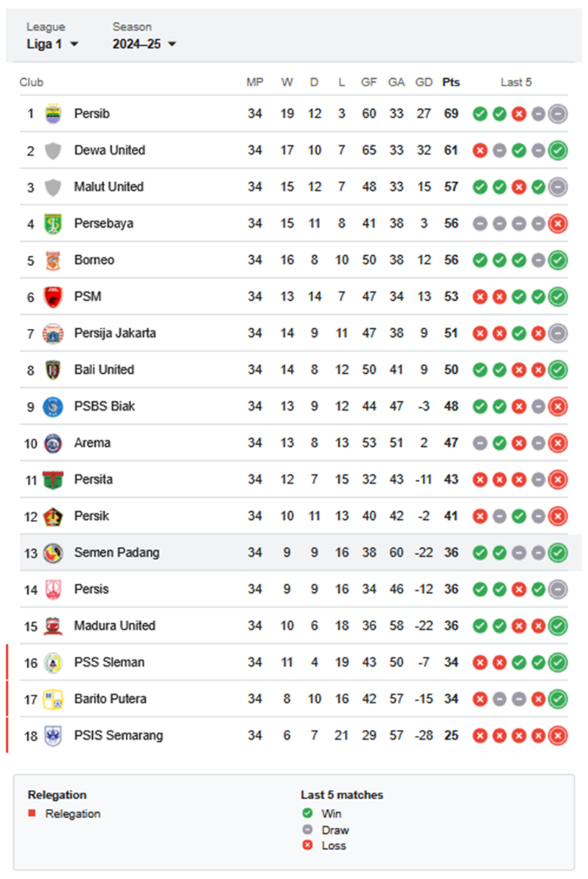588x879 pixels.
Task: Click the PSBS Biak blue logo
Action: [x=53, y=406]
